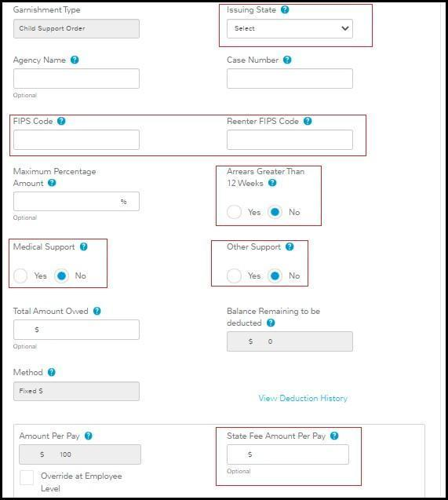Open the Issuing State dropdown

click(x=290, y=28)
